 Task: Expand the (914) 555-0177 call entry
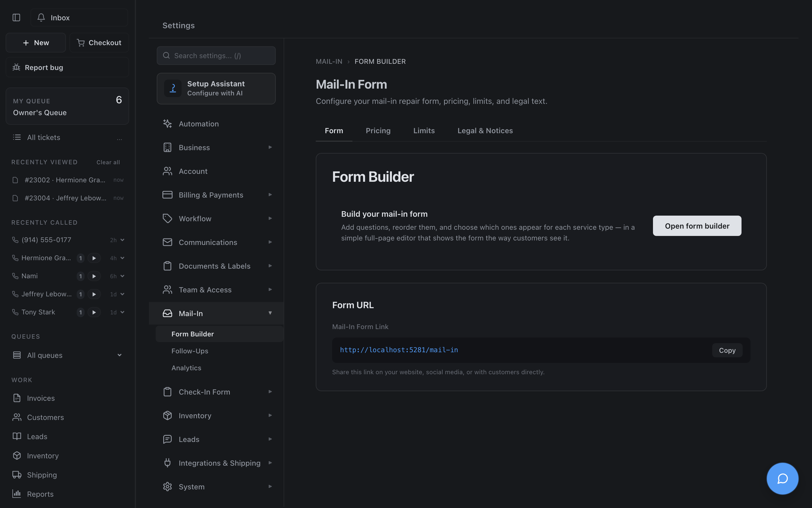point(122,240)
